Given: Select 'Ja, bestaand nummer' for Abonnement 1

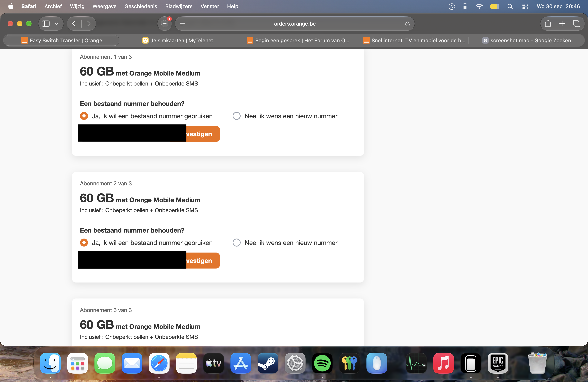Looking at the screenshot, I should click(84, 116).
